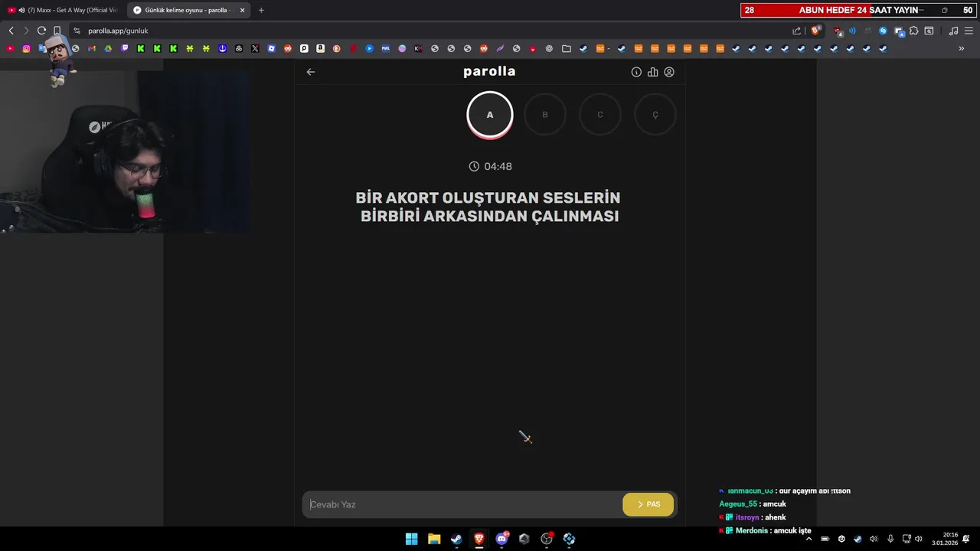This screenshot has width=980, height=551.
Task: Click the browser back button
Action: point(11,31)
